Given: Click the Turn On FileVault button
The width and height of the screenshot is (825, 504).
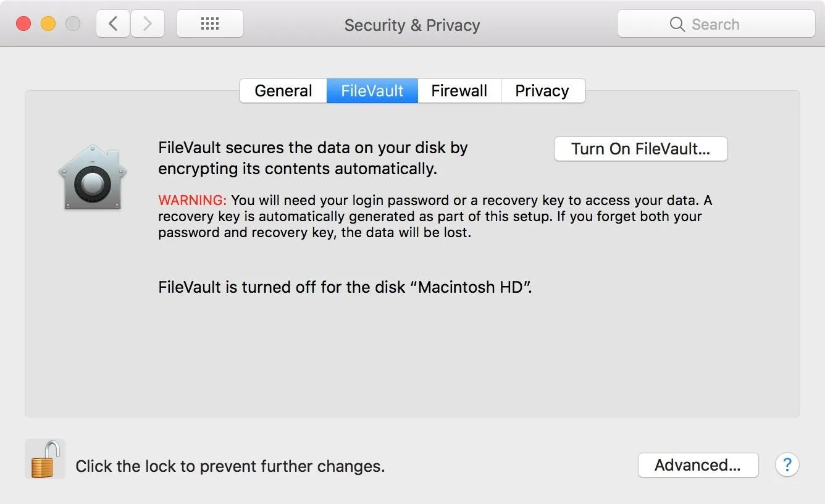Looking at the screenshot, I should (x=641, y=149).
